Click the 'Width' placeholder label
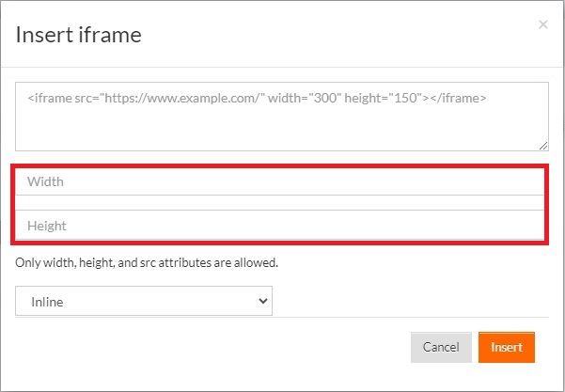This screenshot has height=392, width=565. [x=45, y=181]
